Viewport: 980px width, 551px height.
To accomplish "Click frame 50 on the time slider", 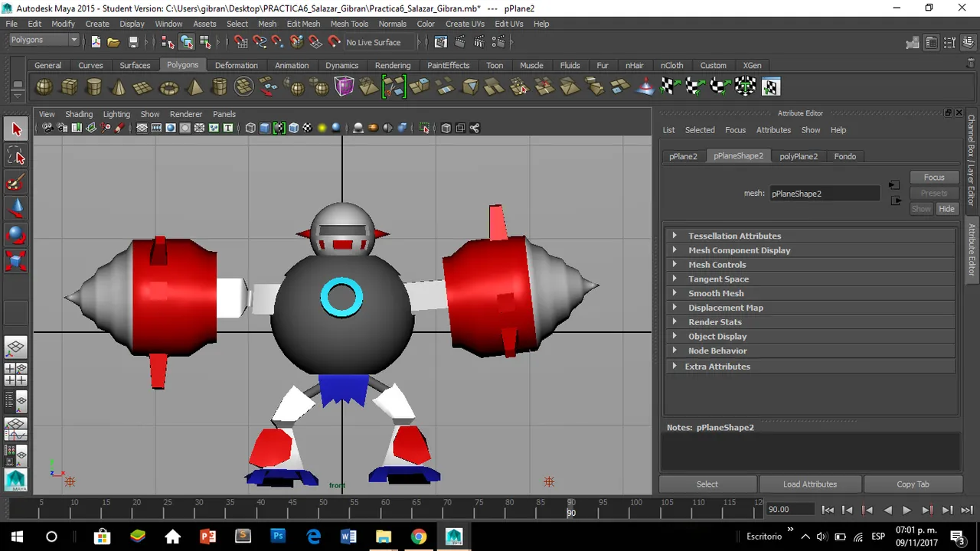I will tap(323, 508).
